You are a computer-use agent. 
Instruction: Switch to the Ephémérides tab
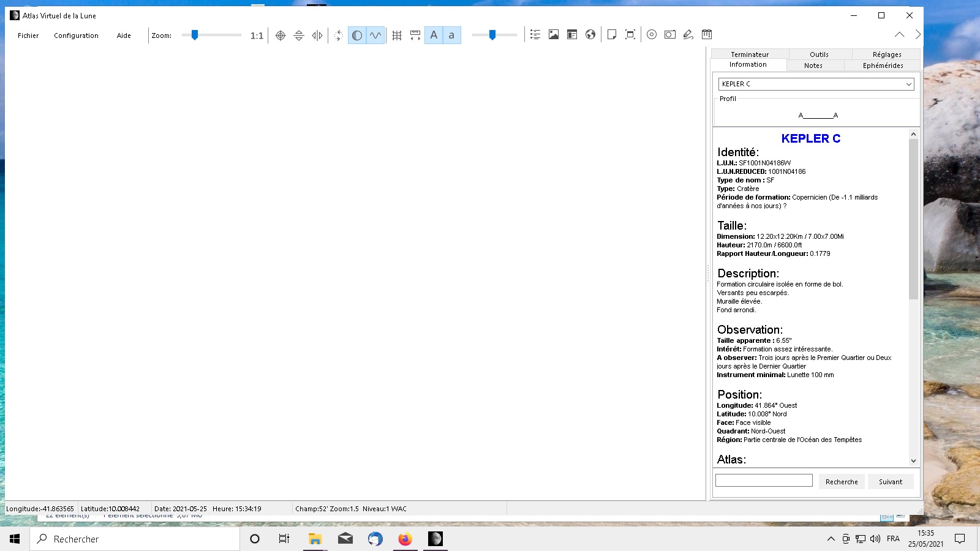pyautogui.click(x=883, y=66)
